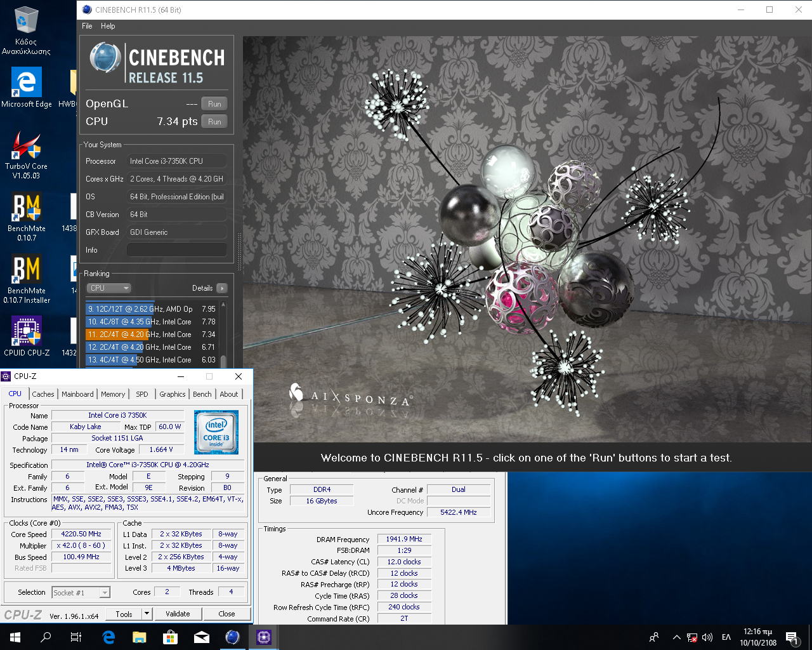This screenshot has width=812, height=650.
Task: Switch to Mainboard tab in CPU-Z
Action: (x=77, y=394)
